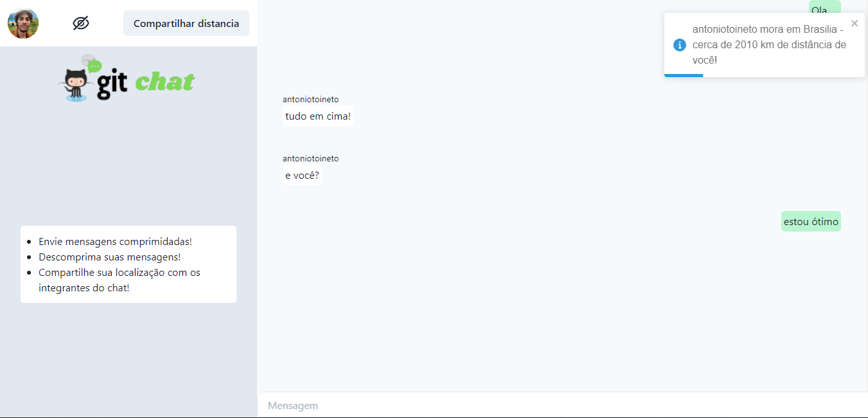Click antoniotoineto username above 'e você?'
Image resolution: width=868 pixels, height=418 pixels.
pyautogui.click(x=310, y=158)
